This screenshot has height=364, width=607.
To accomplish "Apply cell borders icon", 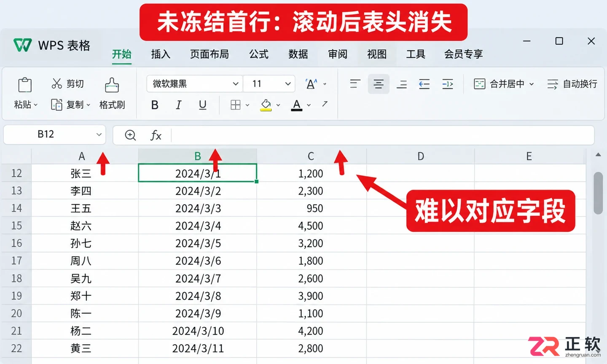I will coord(236,105).
